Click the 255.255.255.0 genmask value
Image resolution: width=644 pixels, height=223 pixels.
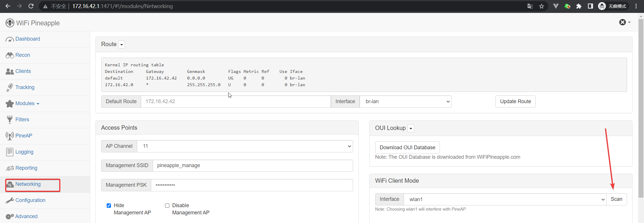(204, 85)
